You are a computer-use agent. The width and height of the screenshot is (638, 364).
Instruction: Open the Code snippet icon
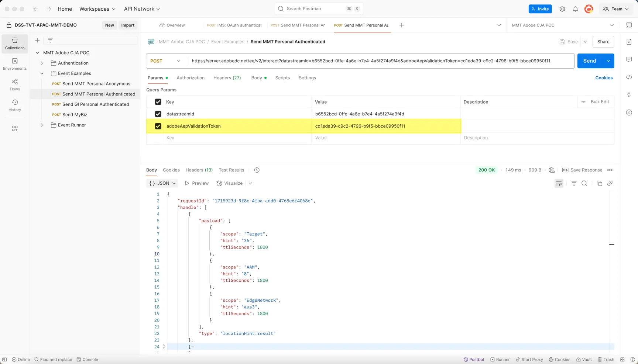pos(629,77)
